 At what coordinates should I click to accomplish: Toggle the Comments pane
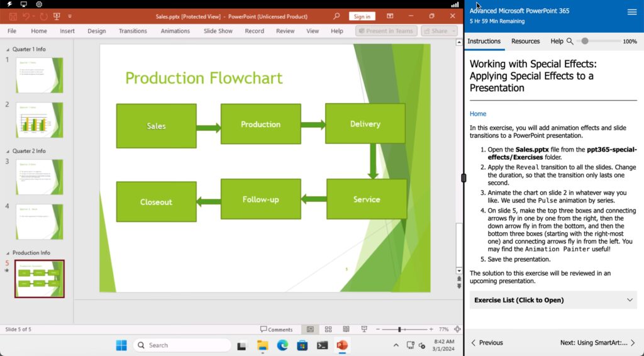coord(276,329)
